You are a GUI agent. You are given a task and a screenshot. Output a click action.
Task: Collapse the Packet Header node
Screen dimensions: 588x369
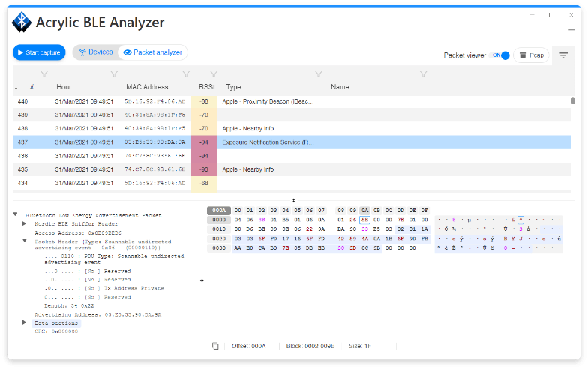tap(25, 240)
